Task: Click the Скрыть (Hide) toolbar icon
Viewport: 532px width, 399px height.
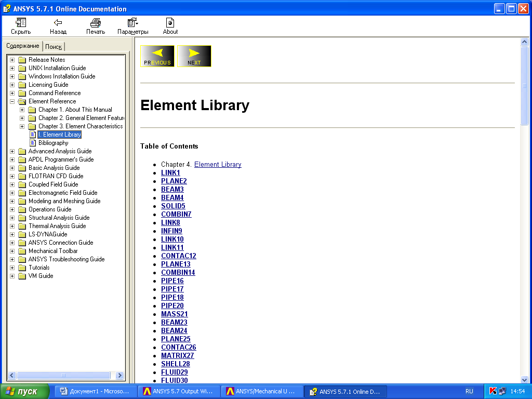Action: (21, 23)
